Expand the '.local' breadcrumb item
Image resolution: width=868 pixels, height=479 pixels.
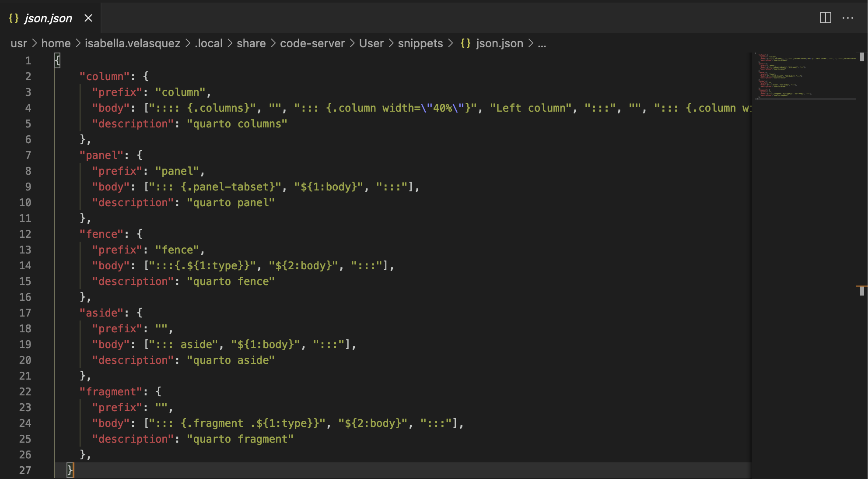tap(208, 43)
